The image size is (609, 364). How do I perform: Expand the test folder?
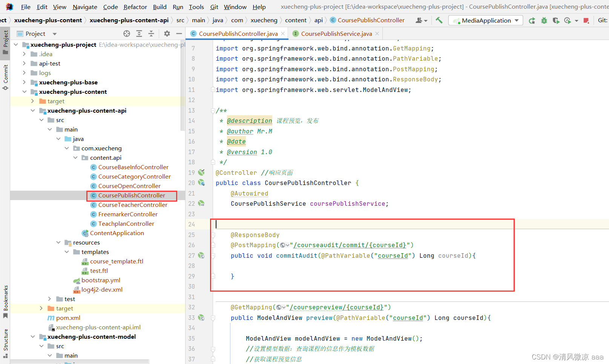coord(50,299)
